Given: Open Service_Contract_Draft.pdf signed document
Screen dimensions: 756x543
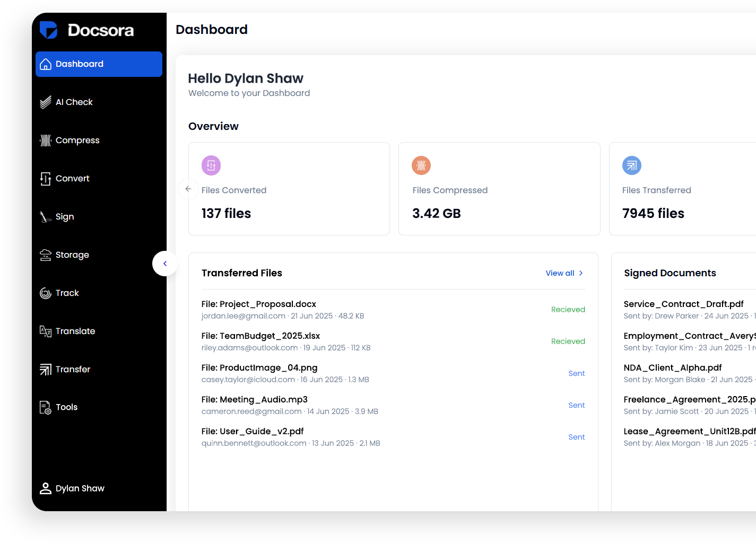Looking at the screenshot, I should click(683, 304).
